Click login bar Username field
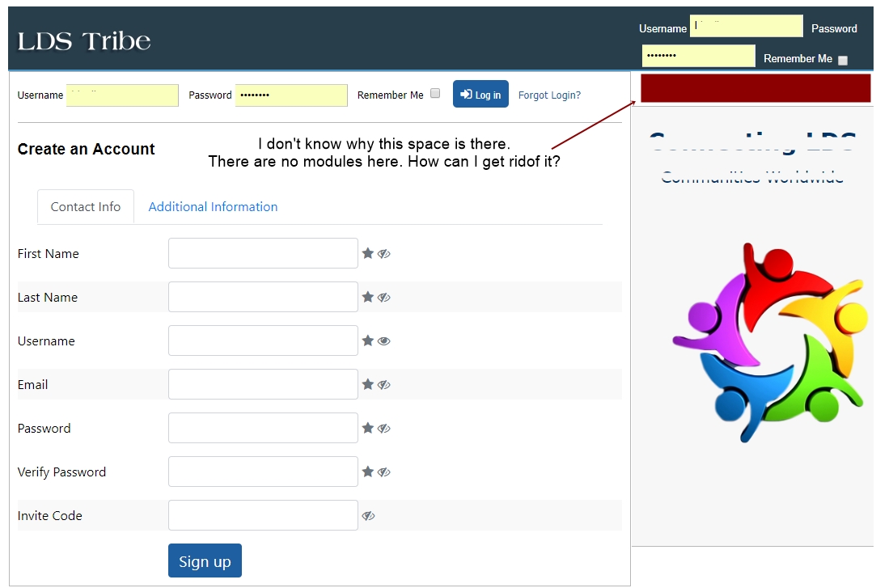Viewport: 876px width, 588px height. click(122, 95)
